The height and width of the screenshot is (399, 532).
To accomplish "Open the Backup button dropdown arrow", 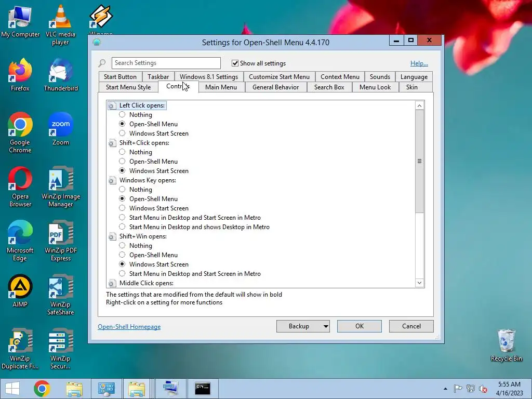I will [325, 326].
